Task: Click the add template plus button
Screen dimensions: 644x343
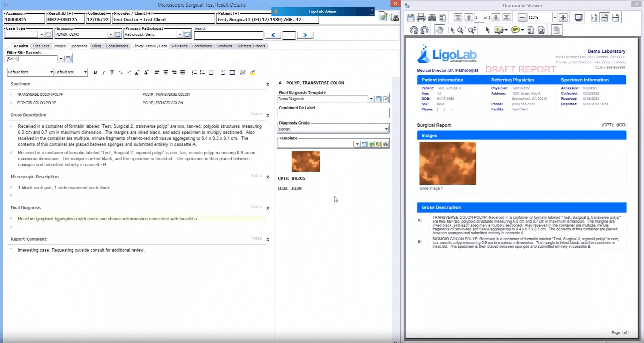Action: pyautogui.click(x=371, y=144)
